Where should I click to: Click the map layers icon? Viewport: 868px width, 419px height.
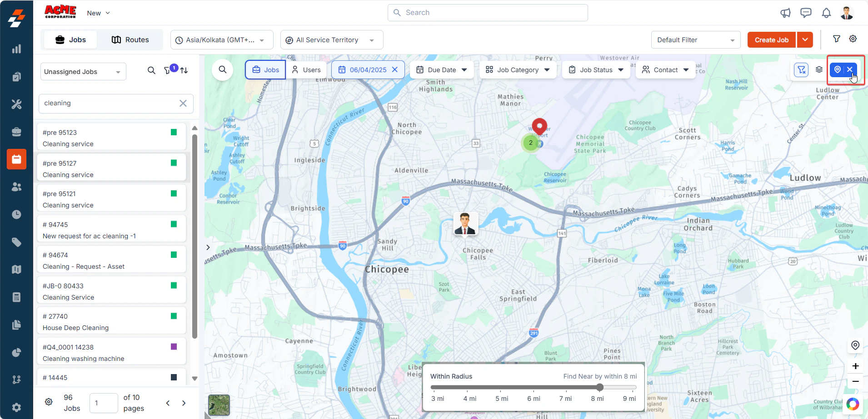(x=819, y=69)
